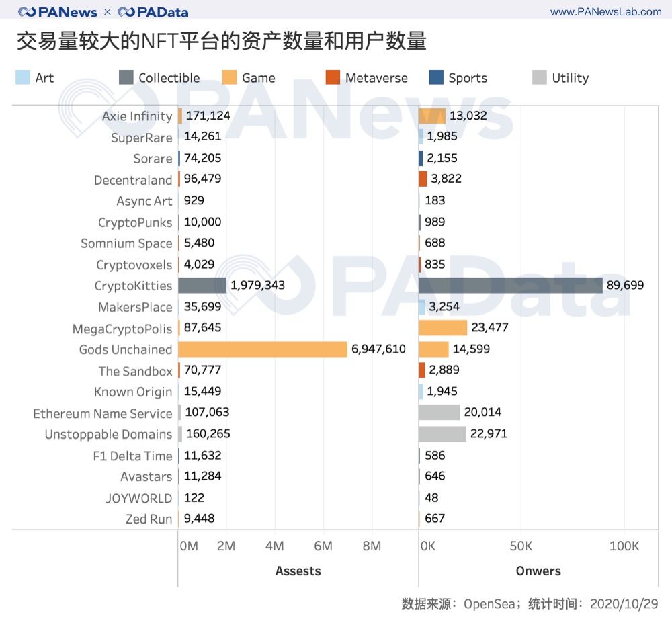Image resolution: width=672 pixels, height=627 pixels.
Task: Click the PANews logo icon
Action: click(27, 12)
